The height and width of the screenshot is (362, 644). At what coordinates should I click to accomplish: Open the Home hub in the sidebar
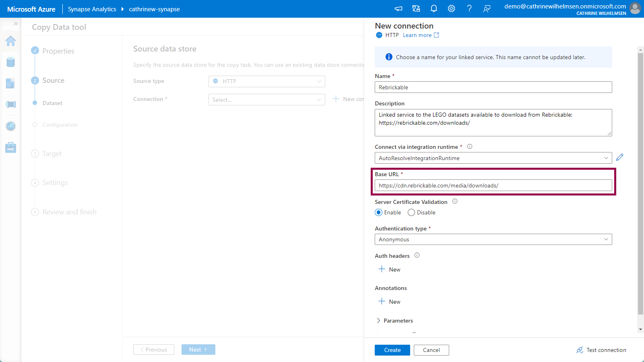(x=11, y=41)
